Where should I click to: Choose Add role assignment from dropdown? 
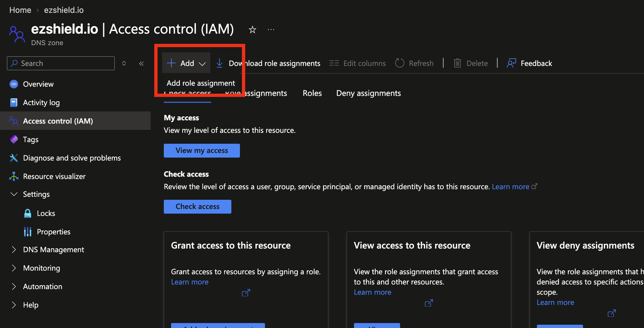pyautogui.click(x=201, y=83)
